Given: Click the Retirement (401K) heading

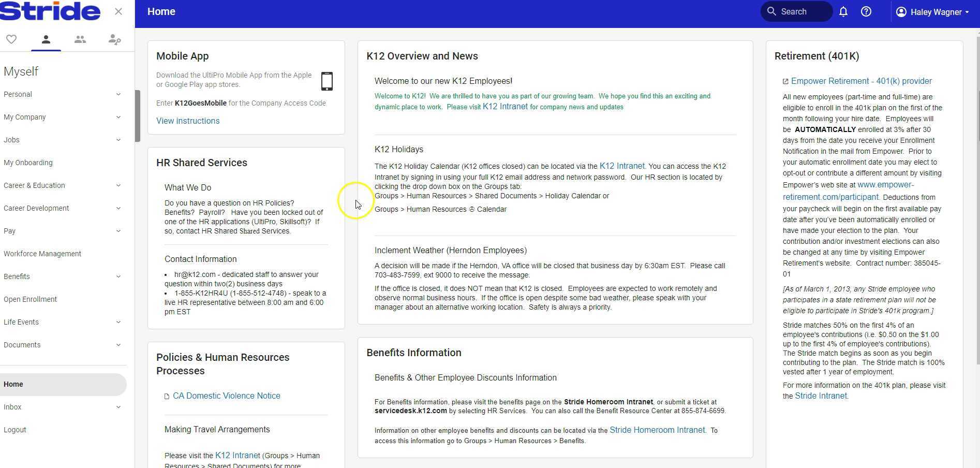Looking at the screenshot, I should point(817,56).
